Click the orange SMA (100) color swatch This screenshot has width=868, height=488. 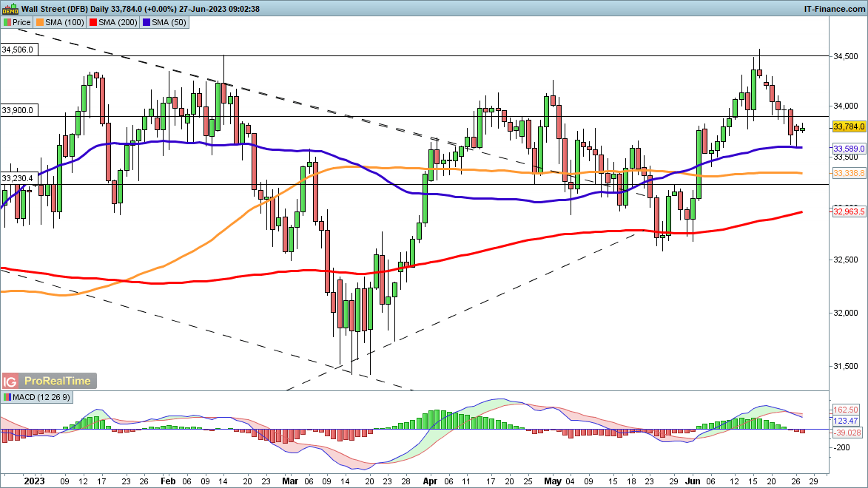tap(39, 22)
